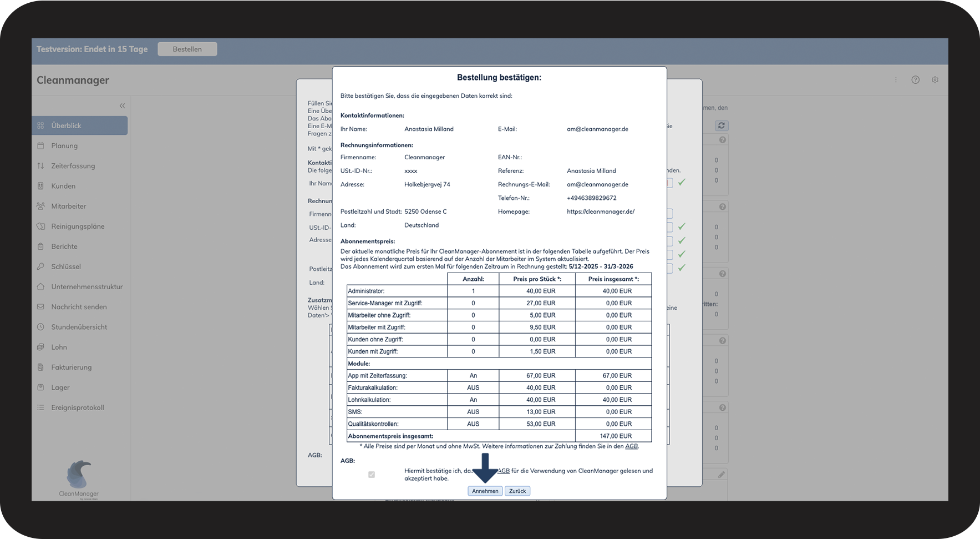Click the Bestellen button in the trial banner

tap(187, 49)
